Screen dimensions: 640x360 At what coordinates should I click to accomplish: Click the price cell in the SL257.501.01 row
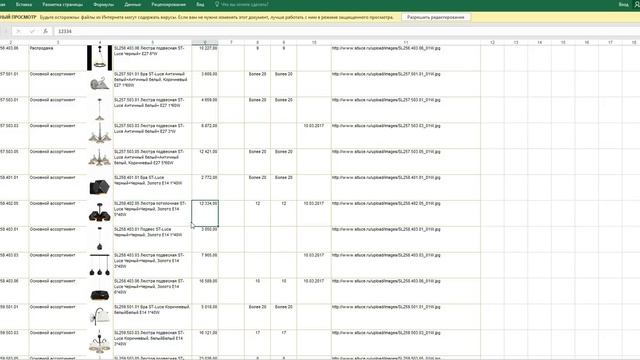pyautogui.click(x=205, y=84)
